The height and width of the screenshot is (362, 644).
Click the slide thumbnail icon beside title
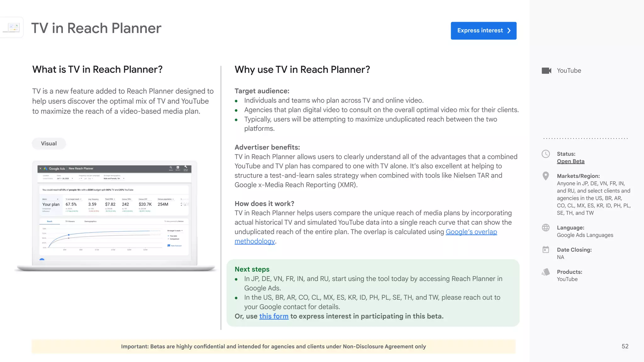pos(13,28)
